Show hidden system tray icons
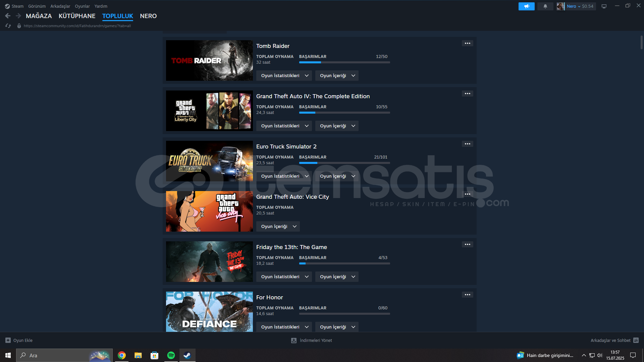The height and width of the screenshot is (362, 644). [x=584, y=355]
